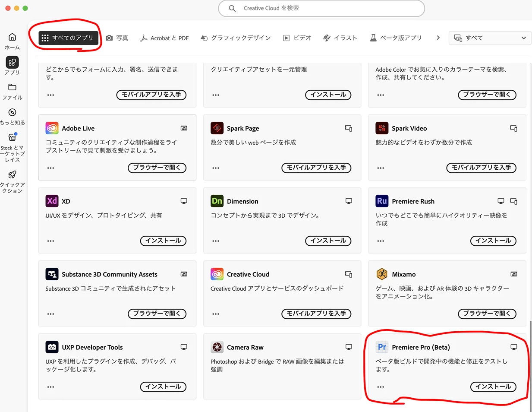The height and width of the screenshot is (412, 532).
Task: Open Stock とマーケットプレイス sidebar icon
Action: 12,137
